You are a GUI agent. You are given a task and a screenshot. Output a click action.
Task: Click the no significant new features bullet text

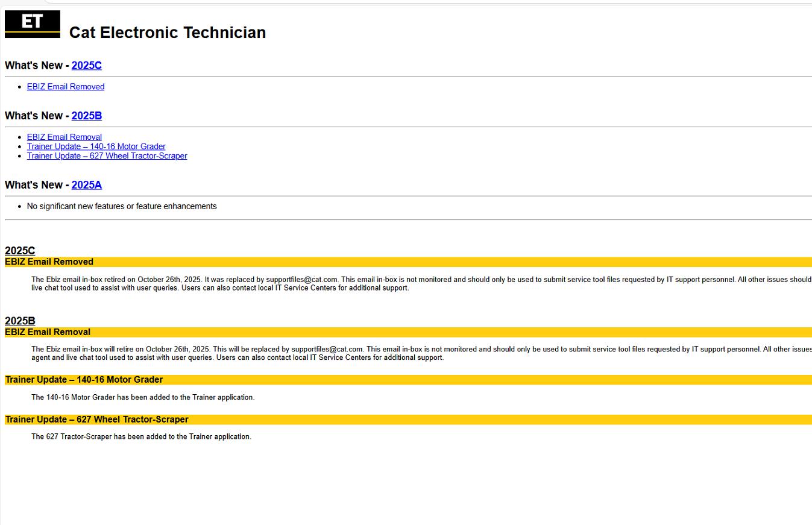pos(121,206)
